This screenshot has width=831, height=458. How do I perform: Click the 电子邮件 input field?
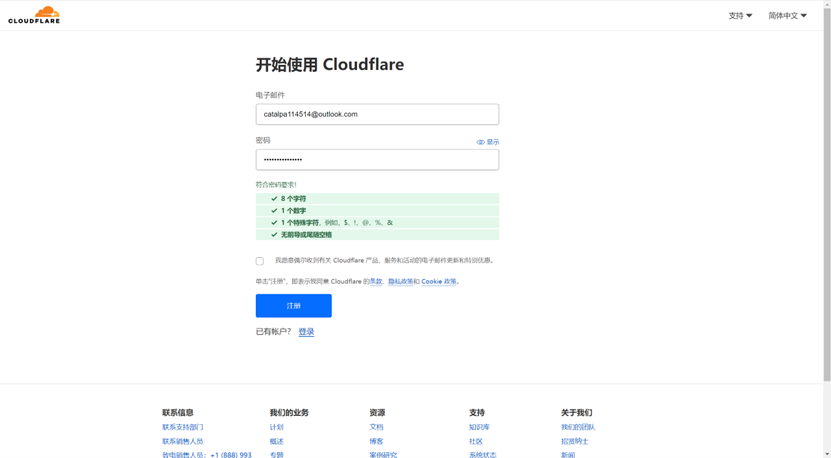(x=377, y=114)
